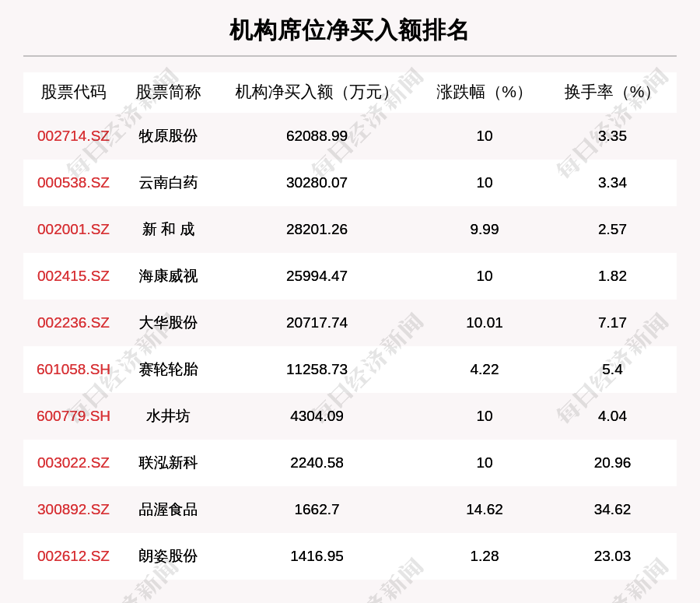Open stock code 002236.SZ
Screen dimensions: 700x603
pyautogui.click(x=74, y=322)
